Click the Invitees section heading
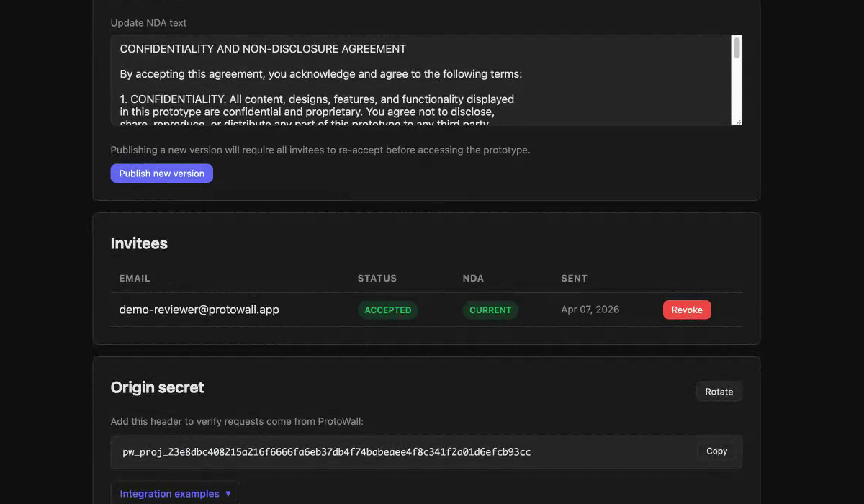This screenshot has height=504, width=864. 139,243
